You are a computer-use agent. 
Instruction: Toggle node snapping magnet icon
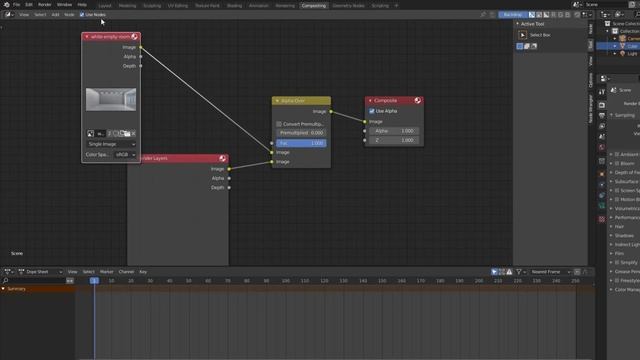point(577,15)
